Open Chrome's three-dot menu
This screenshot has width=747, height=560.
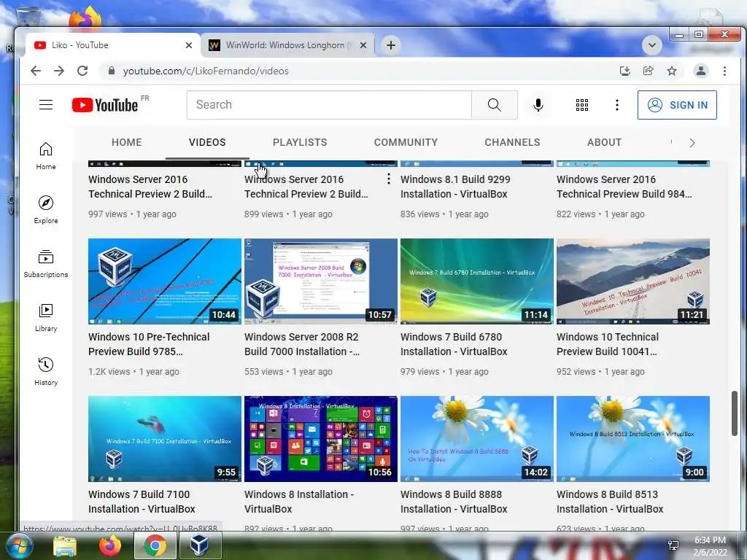click(x=724, y=71)
